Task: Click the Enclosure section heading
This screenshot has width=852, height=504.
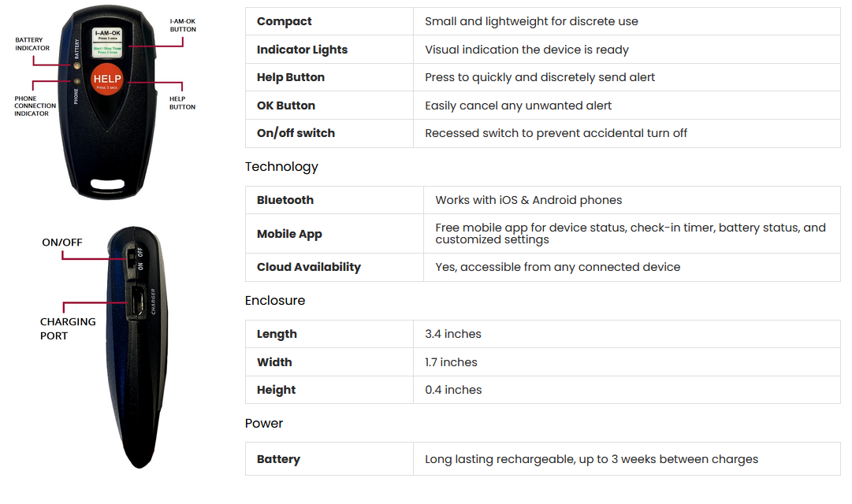Action: (x=274, y=301)
